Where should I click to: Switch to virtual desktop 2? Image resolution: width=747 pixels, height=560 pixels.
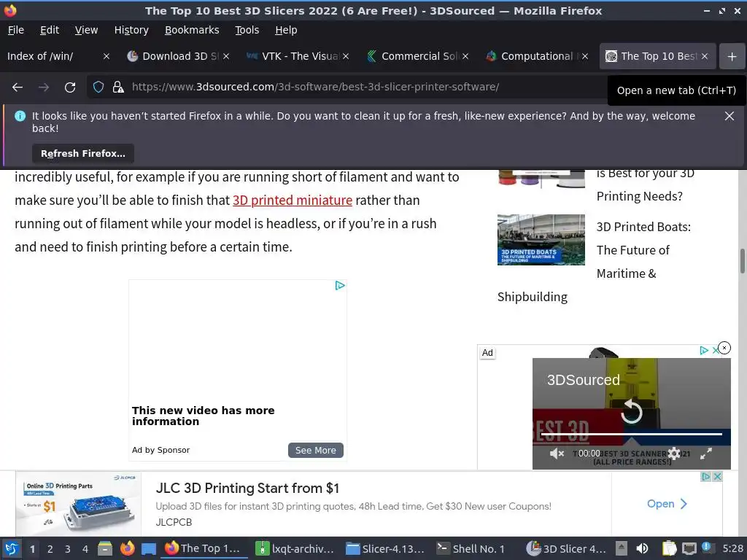[50, 548]
